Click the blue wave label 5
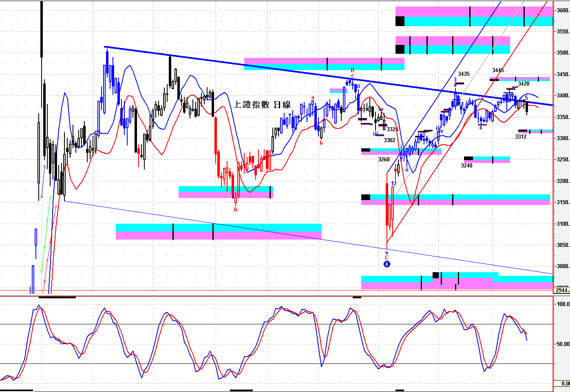Screen dimensions: 570x392 [x=526, y=98]
